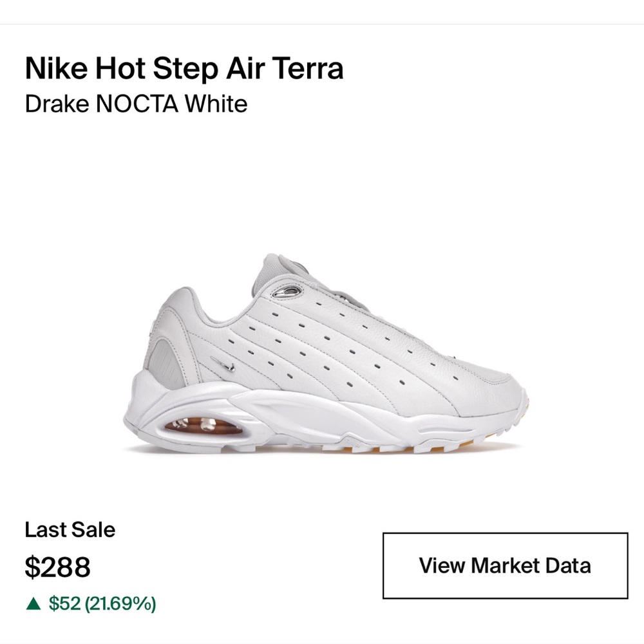The image size is (644, 644).
Task: Select the Last Sale label
Action: (70, 530)
